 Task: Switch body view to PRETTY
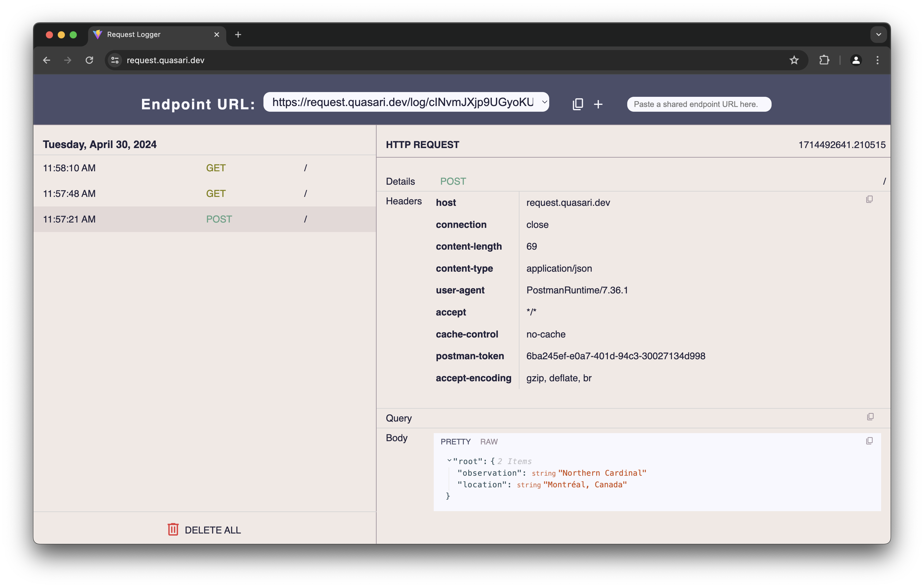tap(455, 442)
